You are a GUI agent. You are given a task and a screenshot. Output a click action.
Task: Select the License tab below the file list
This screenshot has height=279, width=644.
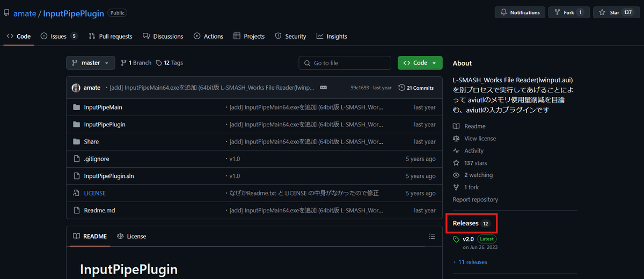click(x=131, y=237)
